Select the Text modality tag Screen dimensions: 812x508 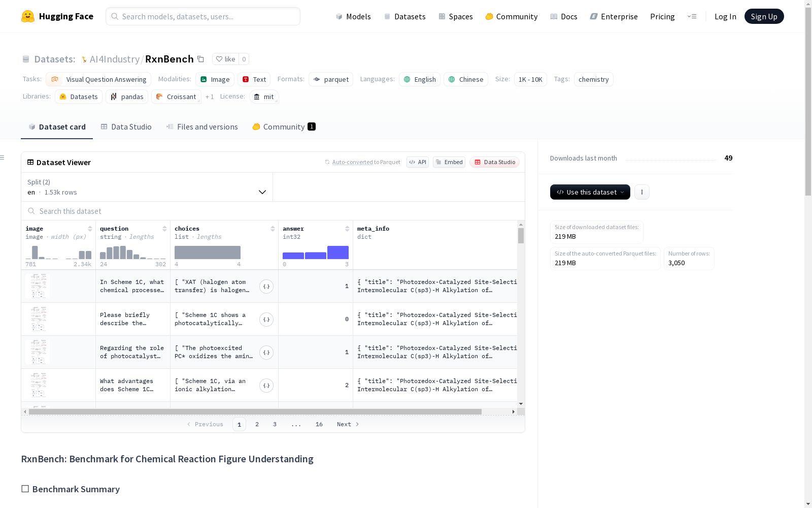point(254,79)
